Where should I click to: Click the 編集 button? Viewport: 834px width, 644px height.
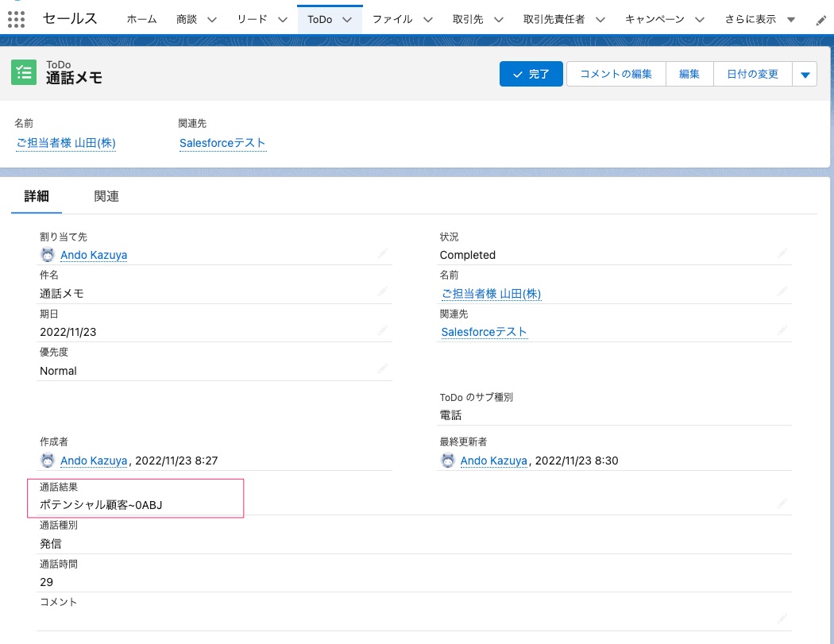pyautogui.click(x=689, y=74)
